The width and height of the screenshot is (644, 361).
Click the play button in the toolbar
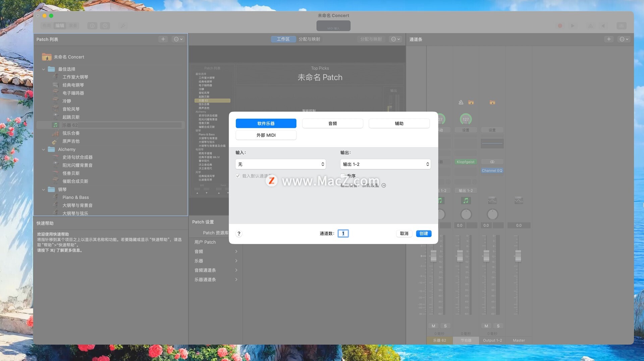click(573, 26)
